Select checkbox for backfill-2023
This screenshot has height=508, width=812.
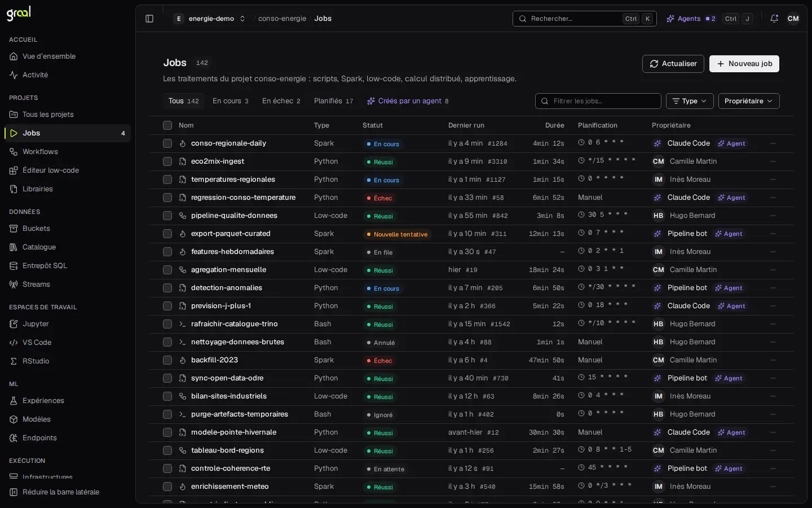167,360
